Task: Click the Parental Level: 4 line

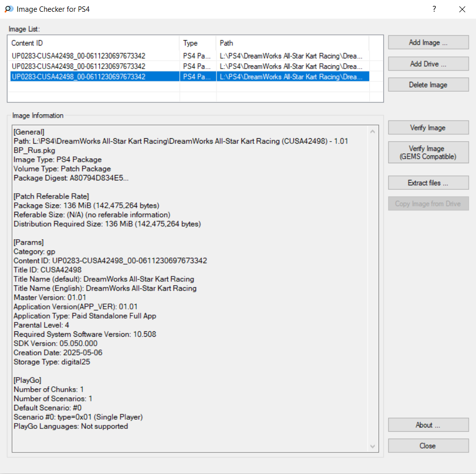Action: [x=41, y=325]
